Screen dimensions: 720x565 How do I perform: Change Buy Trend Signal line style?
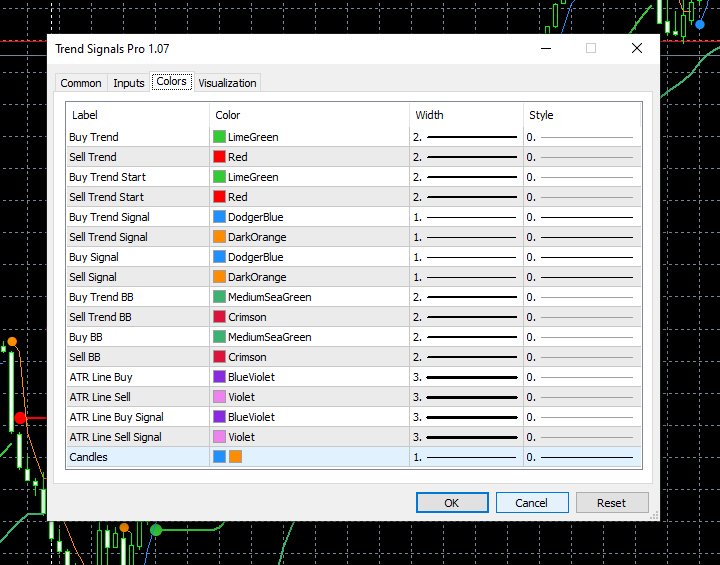click(x=582, y=217)
